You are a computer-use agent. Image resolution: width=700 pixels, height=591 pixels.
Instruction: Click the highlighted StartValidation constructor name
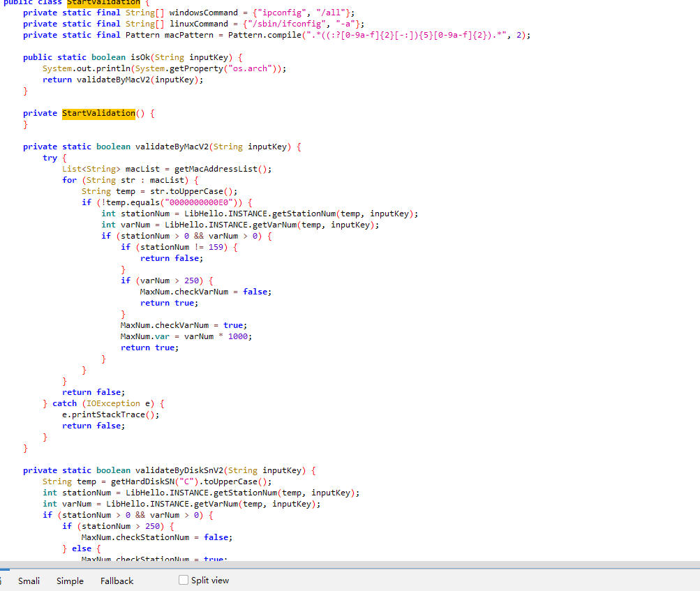[98, 113]
